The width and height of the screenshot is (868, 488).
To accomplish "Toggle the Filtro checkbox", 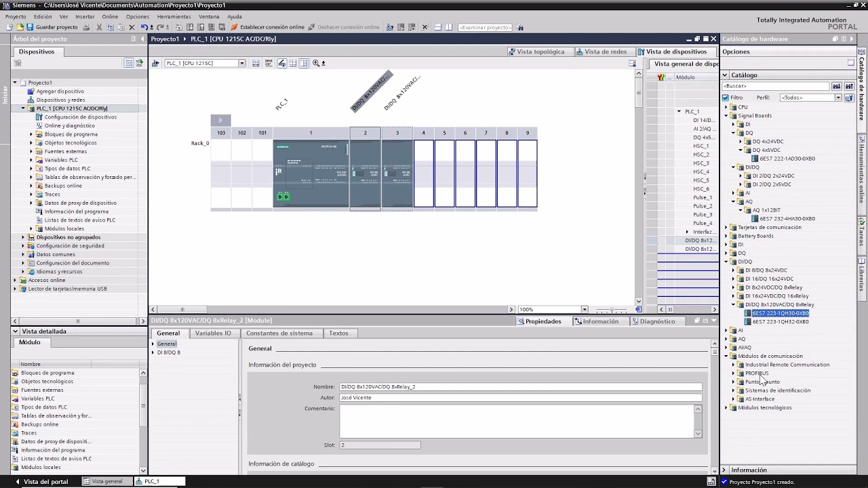I will pos(726,98).
